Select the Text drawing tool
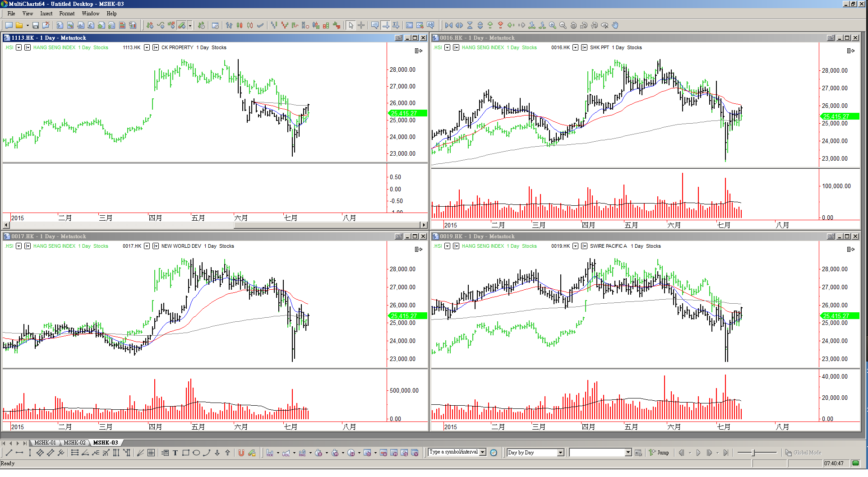 [x=175, y=453]
